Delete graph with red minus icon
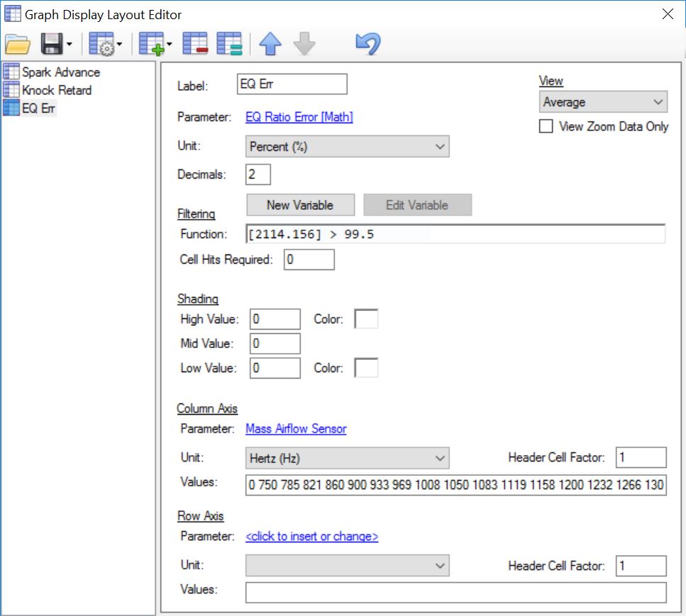Viewport: 686px width, 616px height. pyautogui.click(x=195, y=44)
